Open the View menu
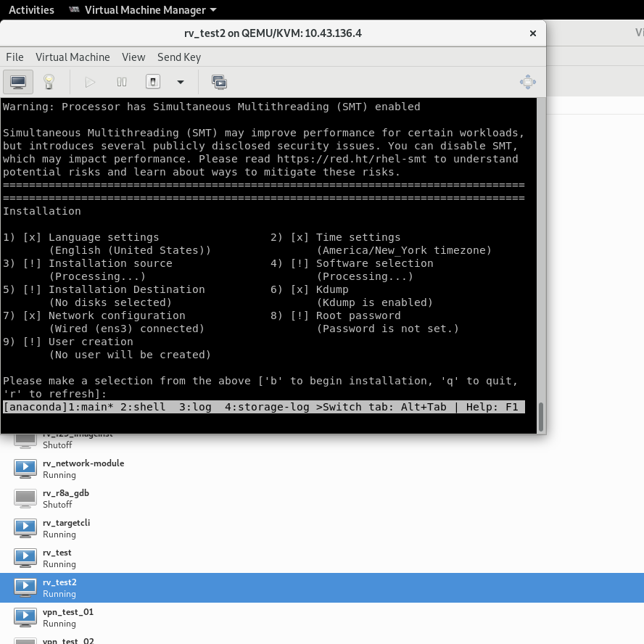The image size is (644, 644). click(x=133, y=57)
